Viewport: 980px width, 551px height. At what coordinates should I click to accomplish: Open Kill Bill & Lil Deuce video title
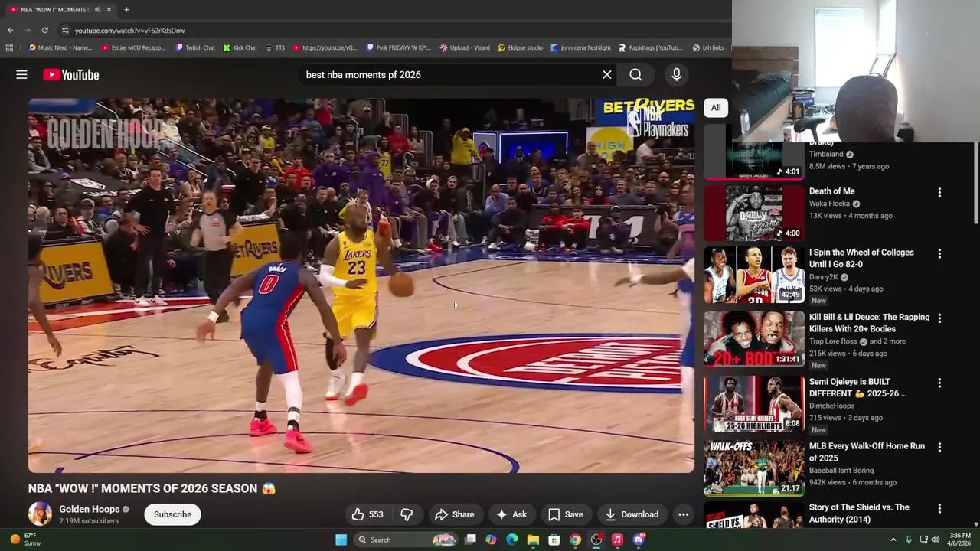[x=869, y=323]
